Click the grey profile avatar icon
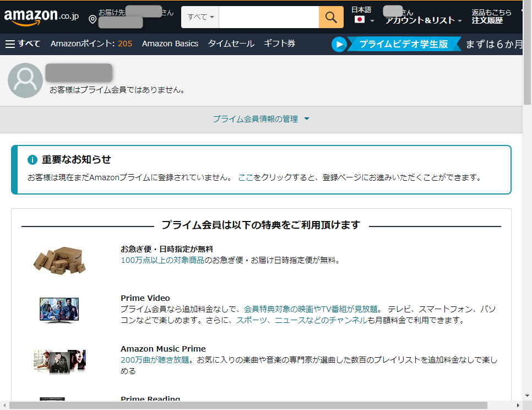Viewport: 532px width, 410px height. [x=25, y=80]
